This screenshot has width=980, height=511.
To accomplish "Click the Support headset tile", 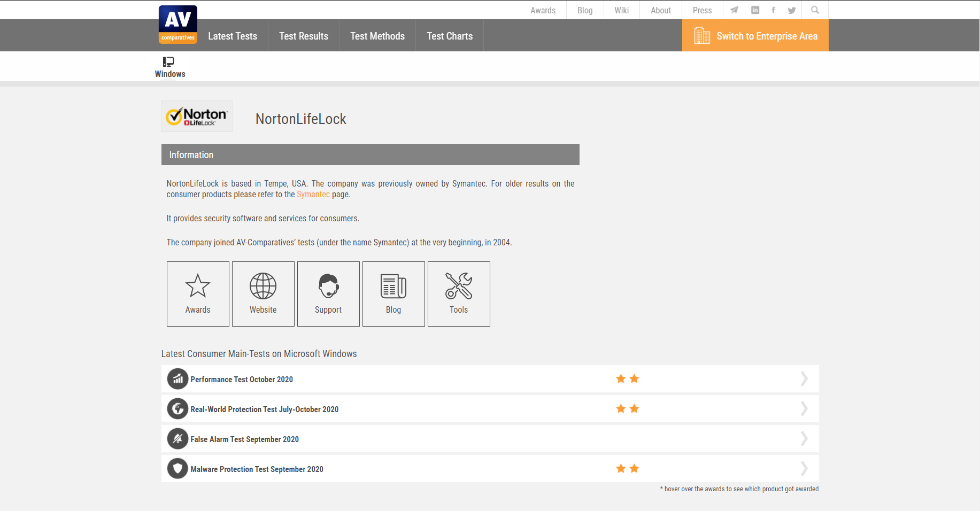I will [x=328, y=293].
